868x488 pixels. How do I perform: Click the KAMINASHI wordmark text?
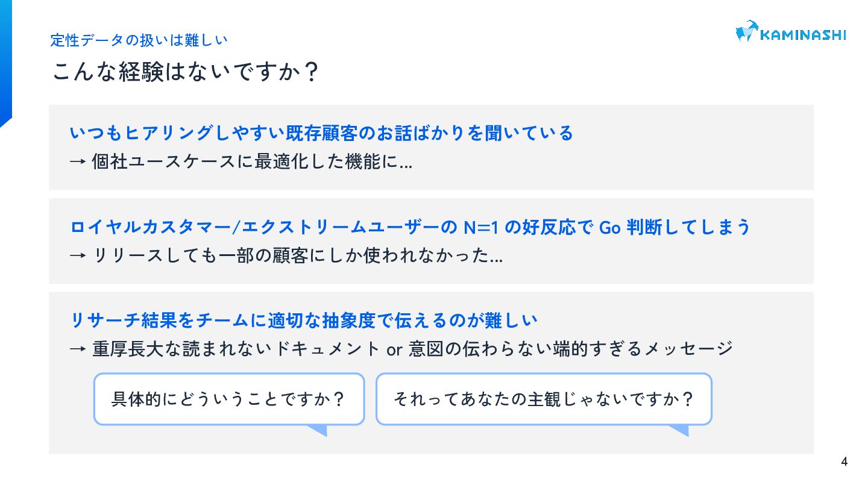803,35
